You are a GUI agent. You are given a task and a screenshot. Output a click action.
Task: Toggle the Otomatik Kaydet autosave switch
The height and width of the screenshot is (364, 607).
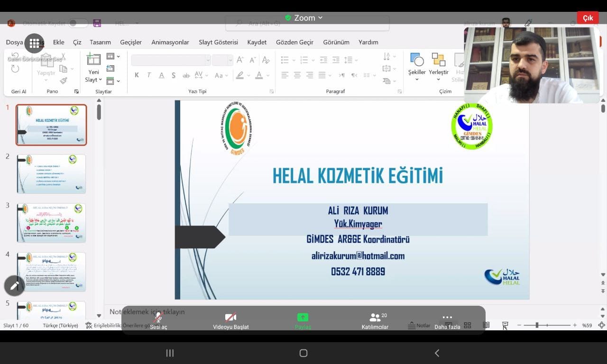(78, 23)
